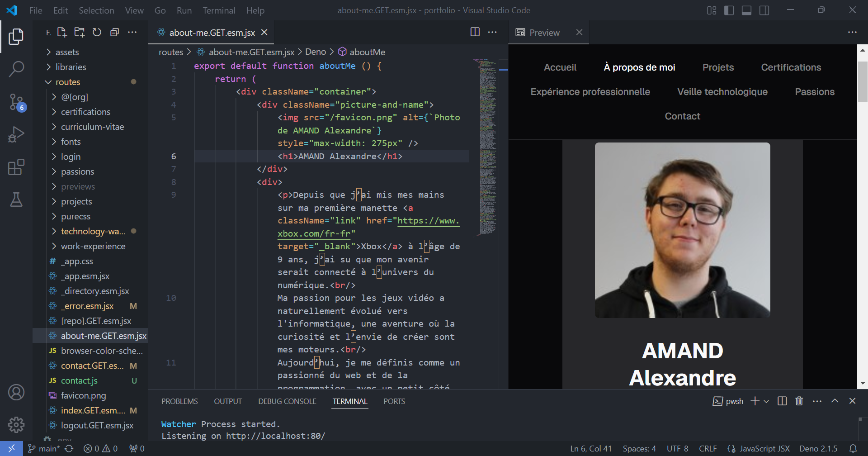Click the Contact link in preview navigation

682,116
